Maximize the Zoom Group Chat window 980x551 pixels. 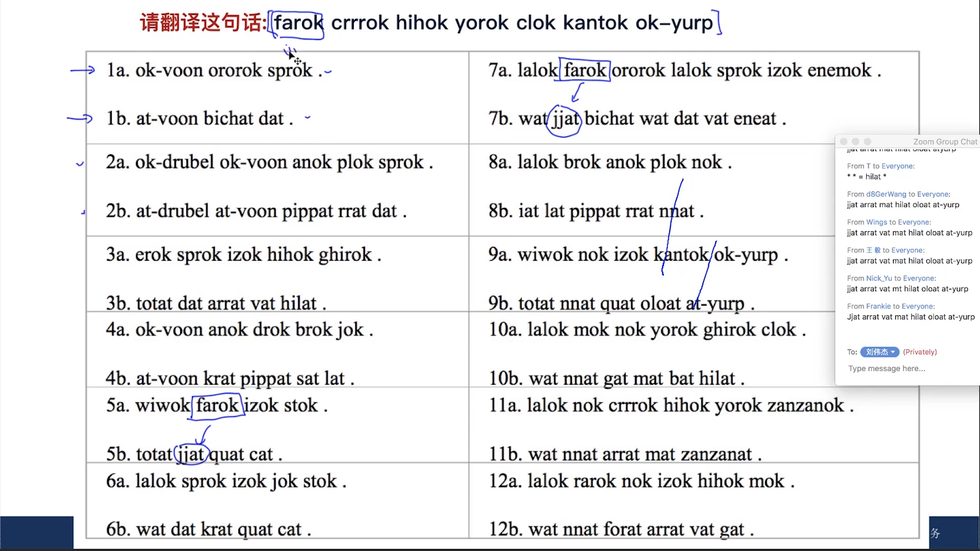pos(867,141)
